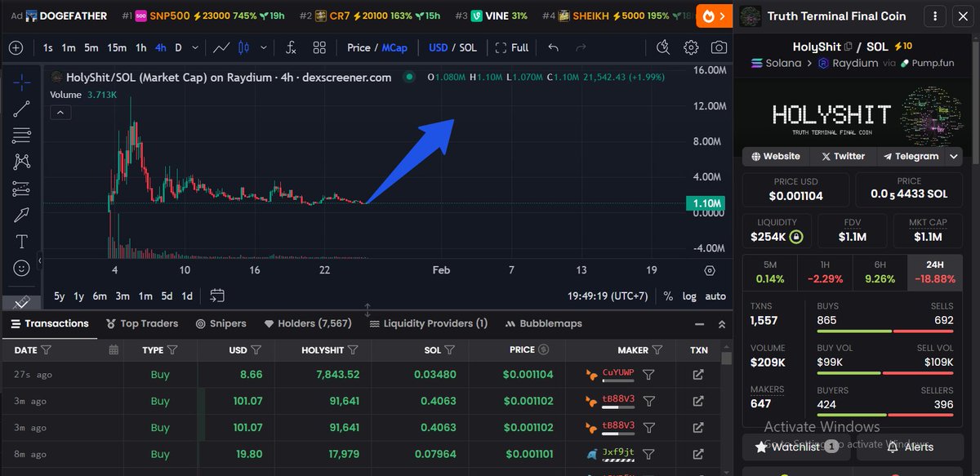Take a chart snapshot with camera icon
This screenshot has width=980, height=476.
719,47
